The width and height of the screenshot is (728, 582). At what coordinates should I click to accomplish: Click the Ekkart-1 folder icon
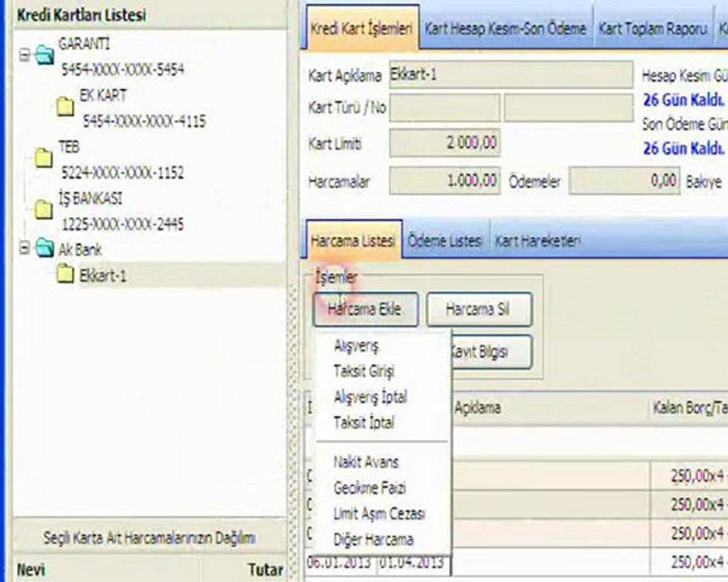click(x=65, y=274)
